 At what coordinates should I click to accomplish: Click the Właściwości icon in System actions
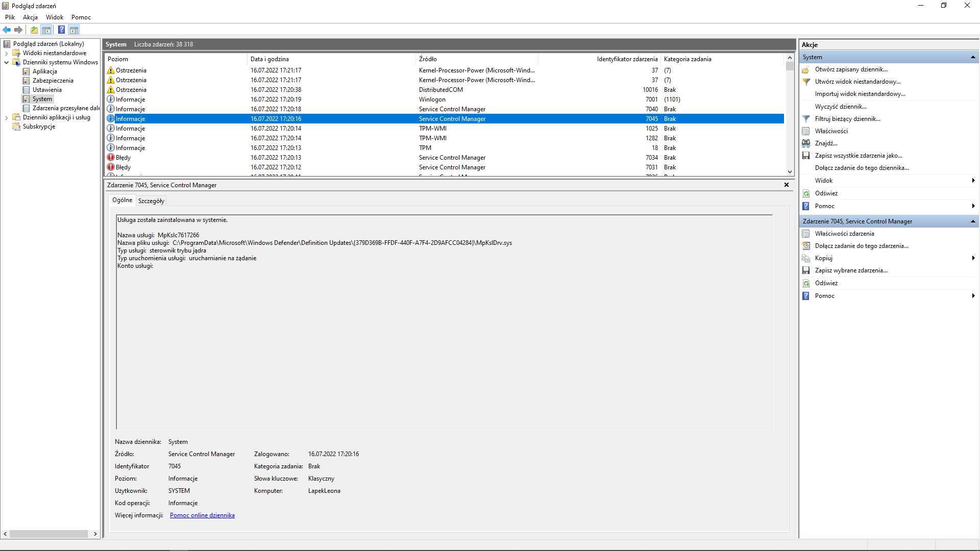pos(806,131)
